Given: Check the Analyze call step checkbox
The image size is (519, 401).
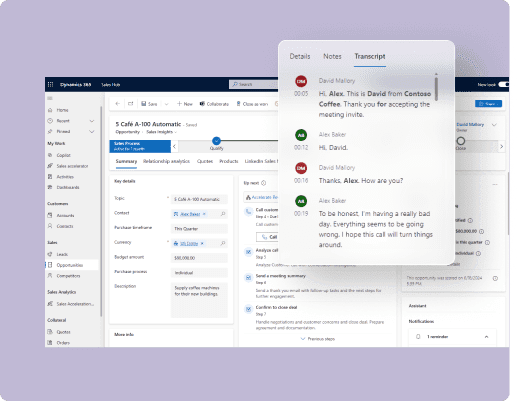Looking at the screenshot, I should [248, 252].
